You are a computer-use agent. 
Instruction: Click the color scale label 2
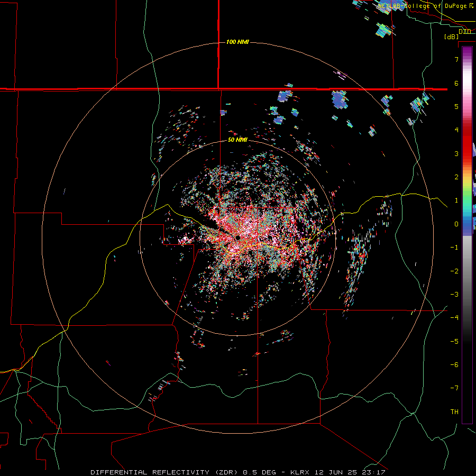click(456, 177)
